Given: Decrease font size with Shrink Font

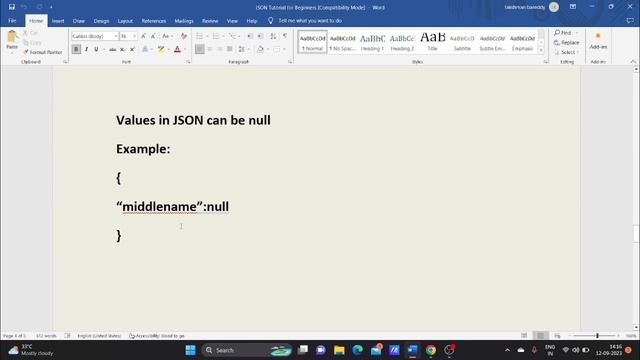Looking at the screenshot, I should [153, 36].
